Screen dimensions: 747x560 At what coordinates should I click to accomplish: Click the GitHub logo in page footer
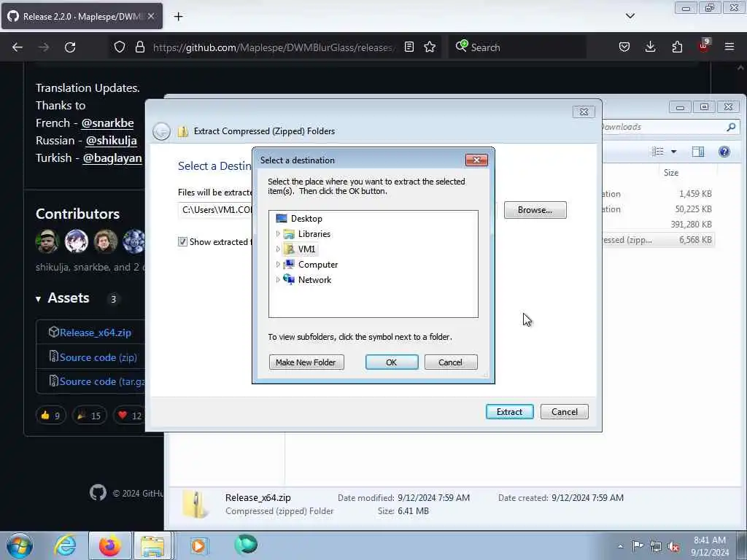pyautogui.click(x=98, y=492)
